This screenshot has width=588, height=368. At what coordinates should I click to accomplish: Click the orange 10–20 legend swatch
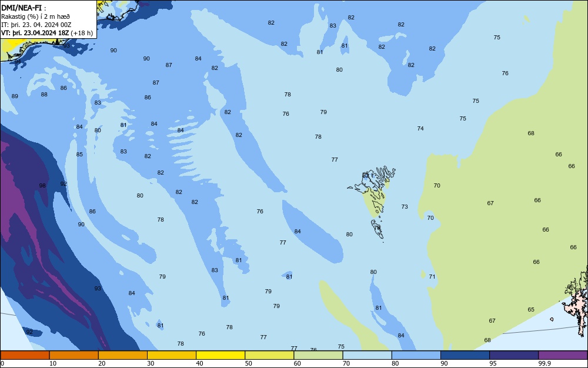coord(74,355)
